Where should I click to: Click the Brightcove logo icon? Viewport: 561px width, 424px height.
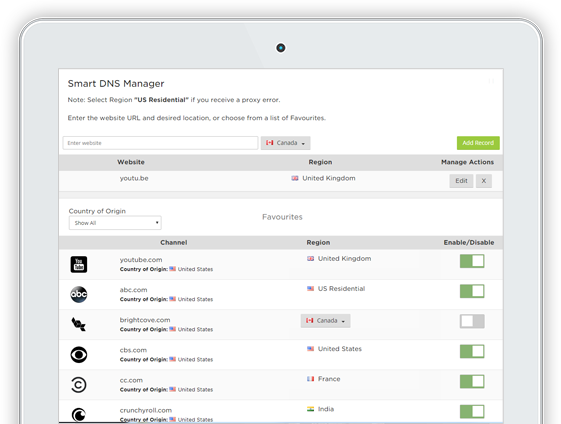point(79,324)
